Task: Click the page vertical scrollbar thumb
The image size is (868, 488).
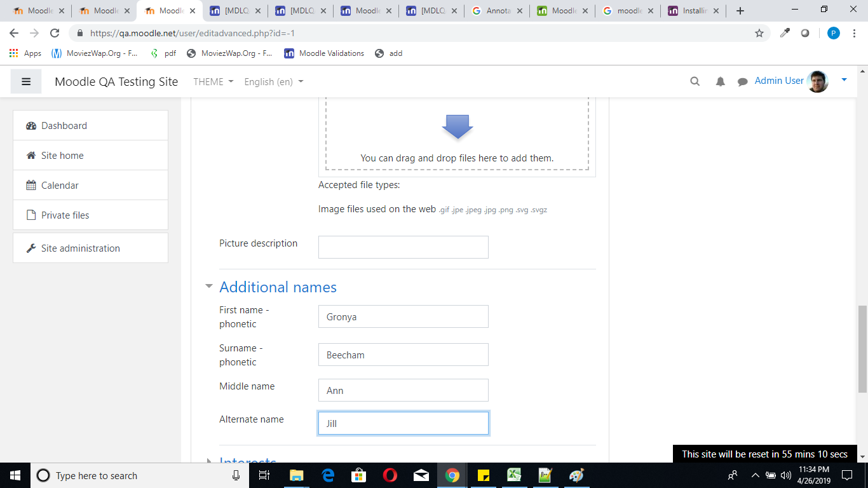Action: point(862,348)
